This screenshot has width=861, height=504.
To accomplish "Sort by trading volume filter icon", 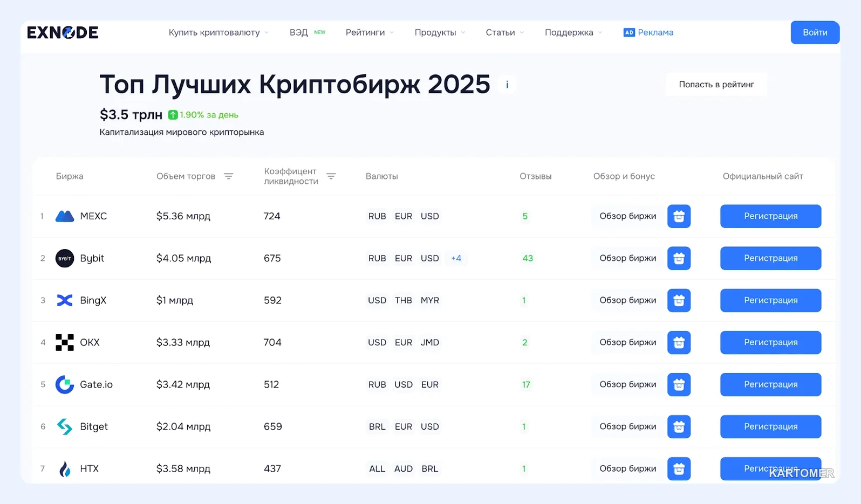I will tap(229, 176).
